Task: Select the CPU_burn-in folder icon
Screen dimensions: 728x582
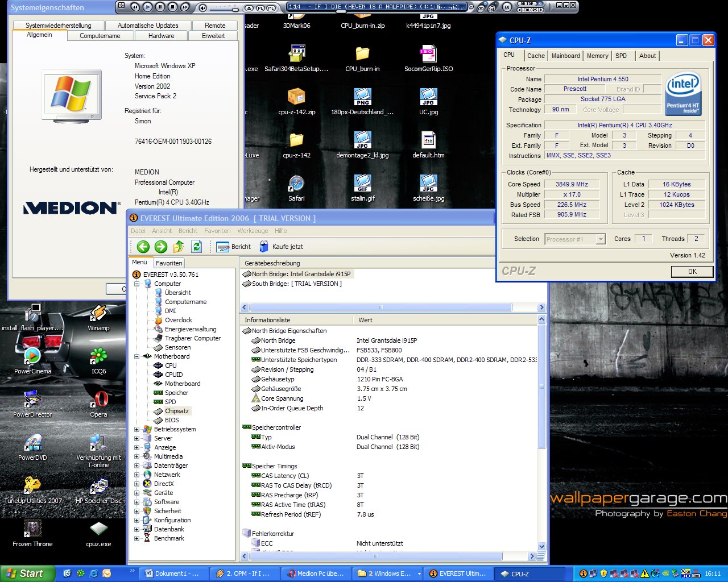Action: pyautogui.click(x=362, y=58)
